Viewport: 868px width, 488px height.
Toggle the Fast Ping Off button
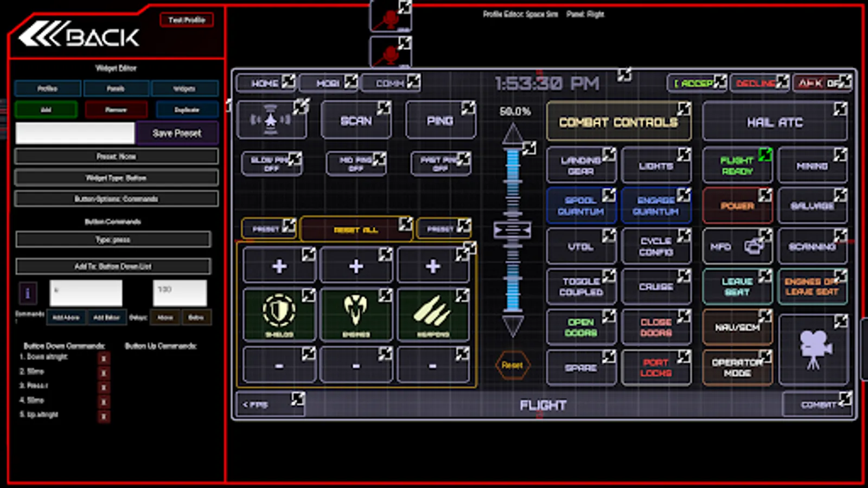(441, 164)
